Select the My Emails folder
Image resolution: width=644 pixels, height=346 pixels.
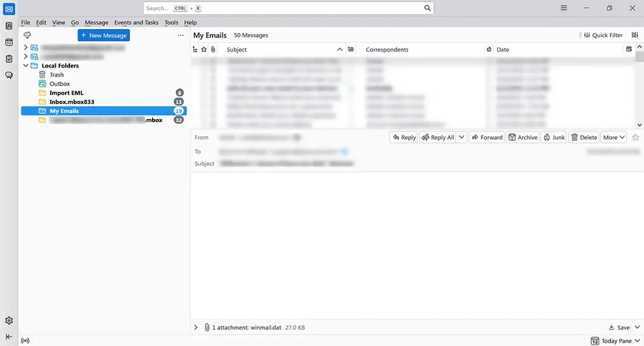(x=104, y=111)
